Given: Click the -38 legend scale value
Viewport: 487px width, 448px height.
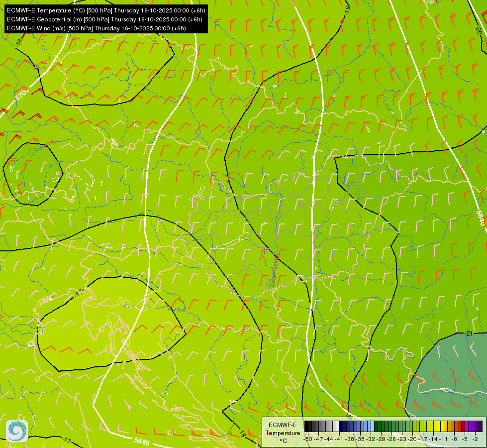Looking at the screenshot, I should (x=350, y=440).
